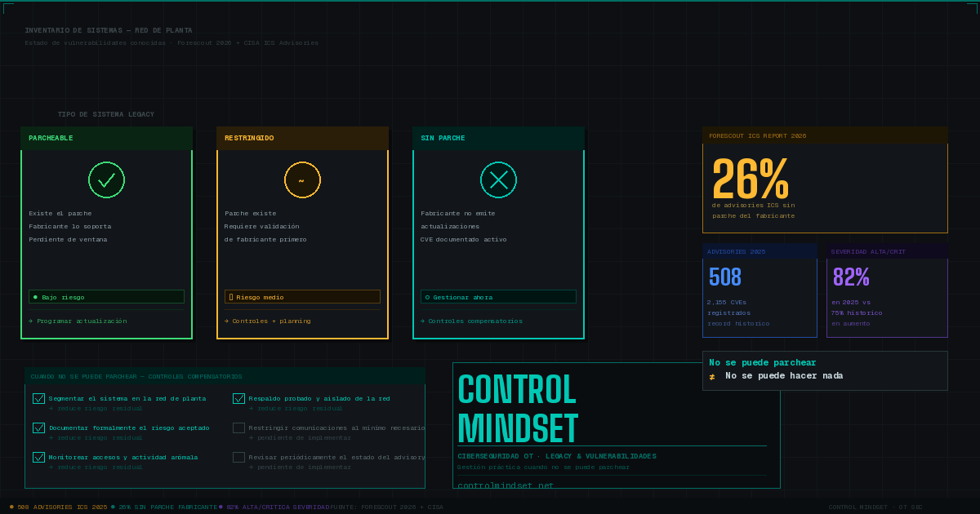Click the 508 advisories figure

(x=725, y=277)
